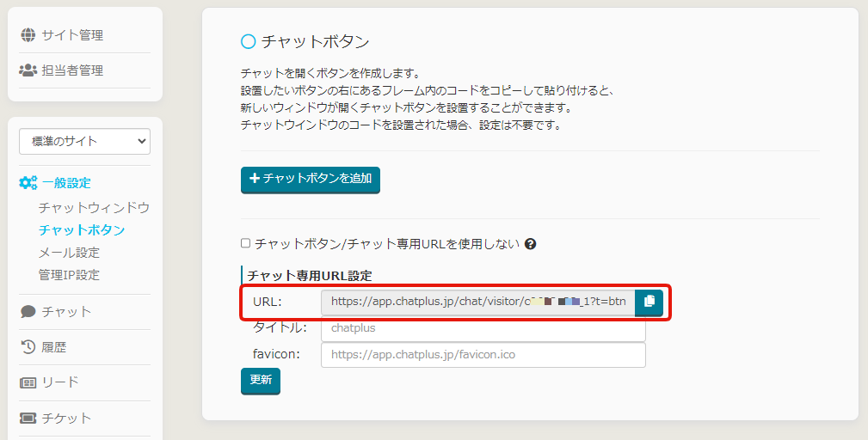Click the copy URL clipboard icon
The image size is (868, 440).
coord(649,302)
